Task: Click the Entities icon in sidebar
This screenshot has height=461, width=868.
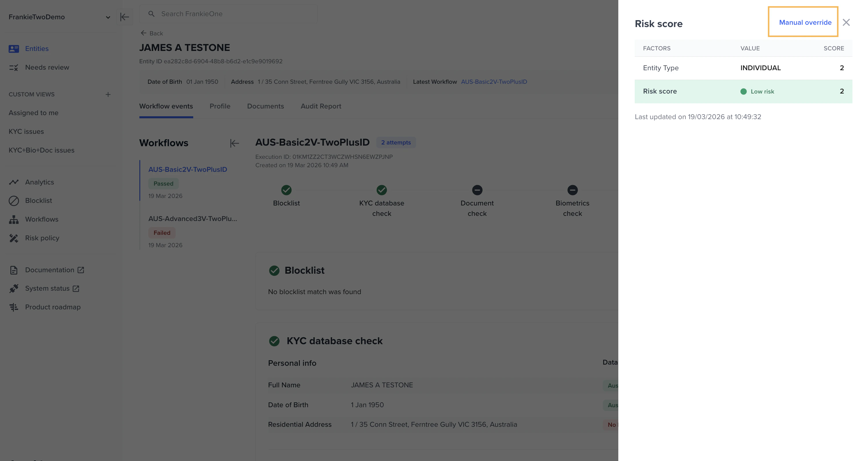Action: (14, 49)
